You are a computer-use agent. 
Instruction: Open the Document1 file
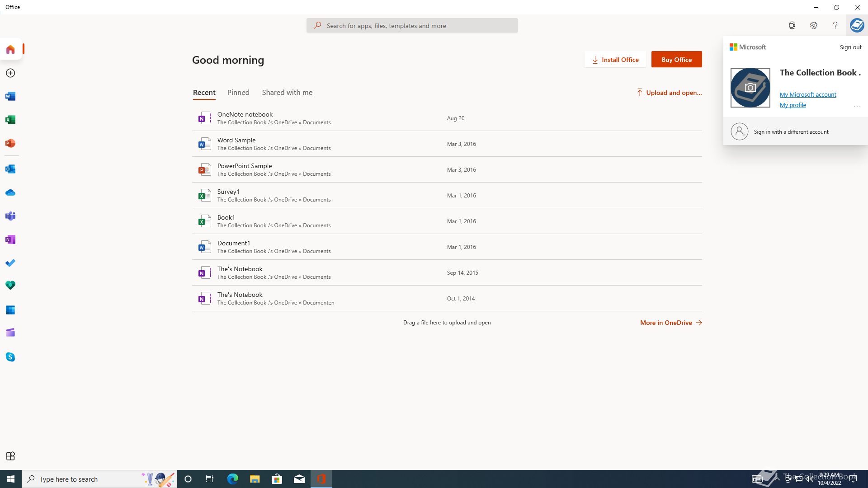[447, 247]
